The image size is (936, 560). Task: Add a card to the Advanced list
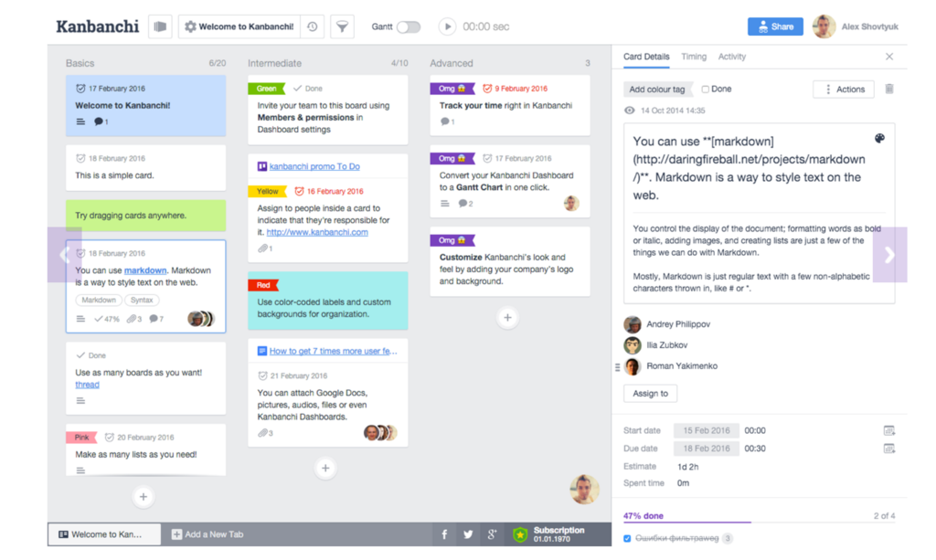click(507, 318)
